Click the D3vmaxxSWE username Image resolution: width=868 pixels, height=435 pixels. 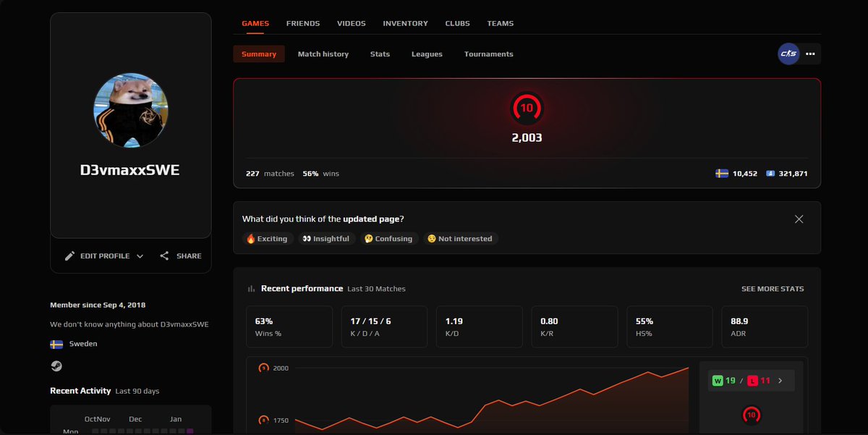[x=130, y=171]
